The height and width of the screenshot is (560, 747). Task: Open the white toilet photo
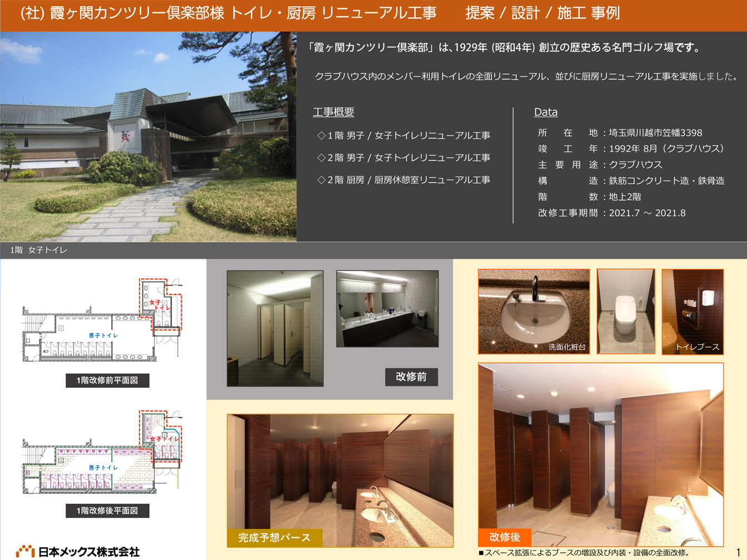[x=626, y=312]
